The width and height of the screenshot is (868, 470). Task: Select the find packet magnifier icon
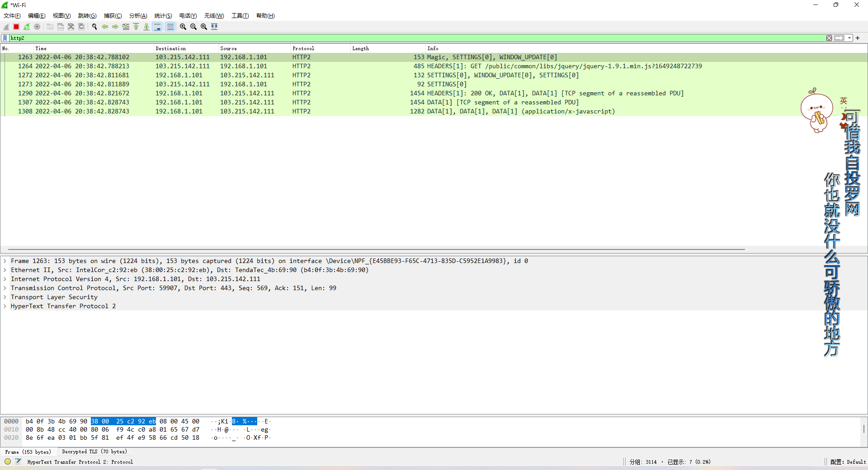pyautogui.click(x=94, y=27)
